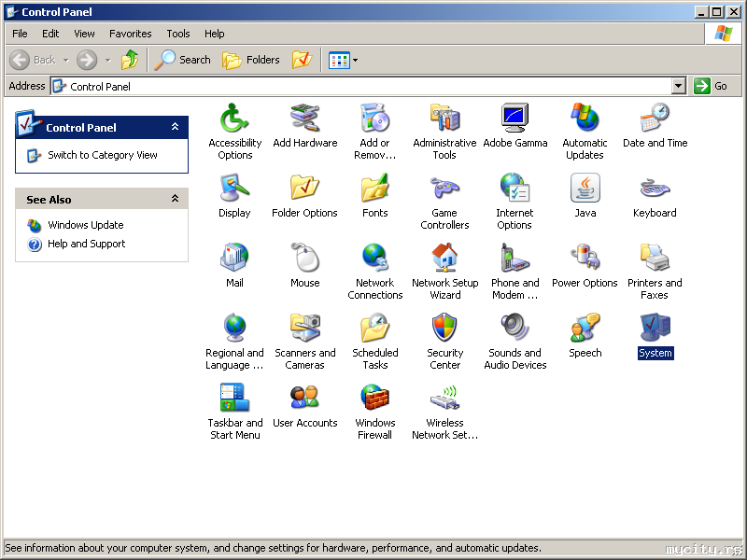Open the Security Center icon
This screenshot has width=747, height=560.
[444, 329]
